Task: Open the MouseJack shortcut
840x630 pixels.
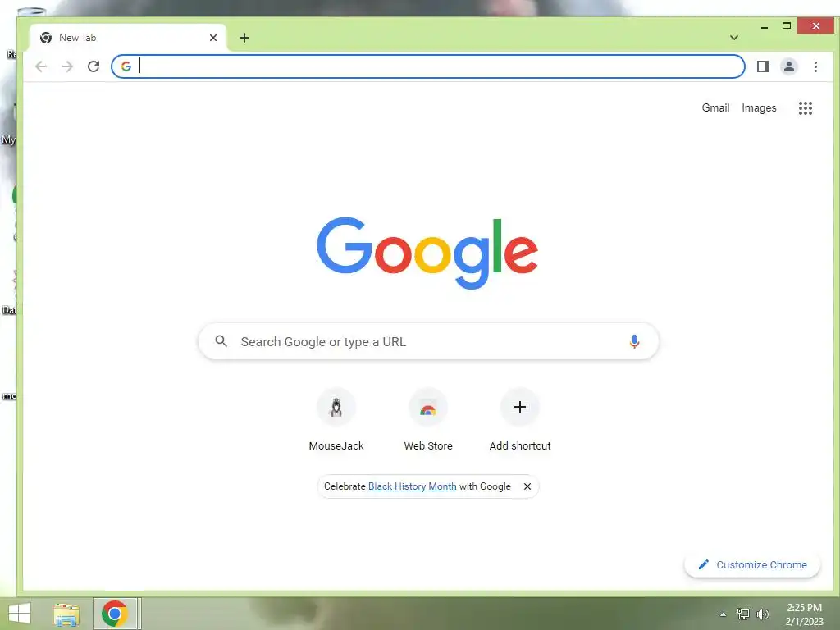Action: click(x=336, y=420)
